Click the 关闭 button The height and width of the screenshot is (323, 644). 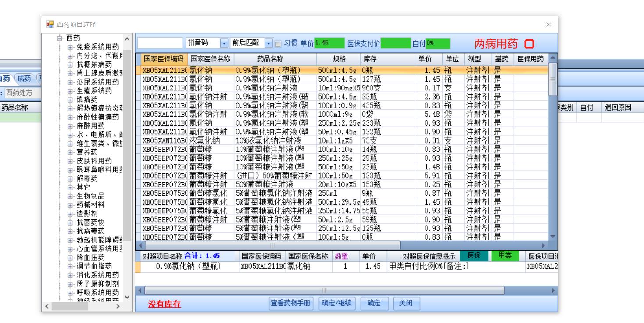click(x=403, y=303)
